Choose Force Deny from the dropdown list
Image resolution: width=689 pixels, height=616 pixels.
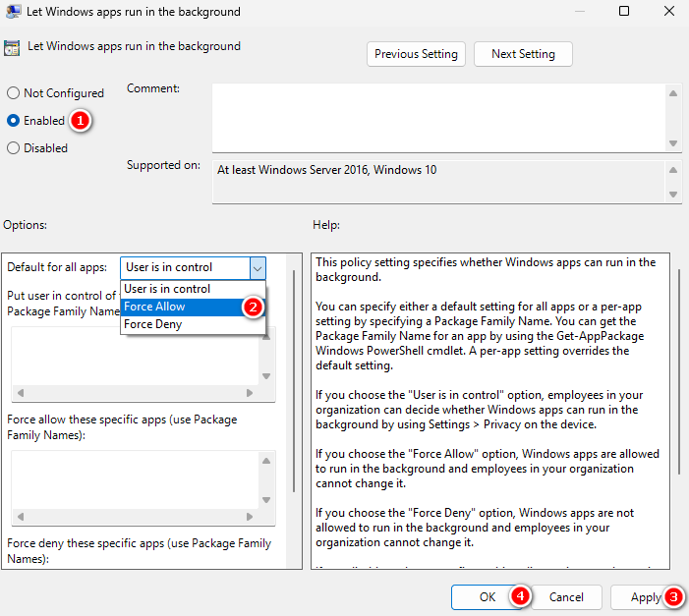[x=153, y=324]
